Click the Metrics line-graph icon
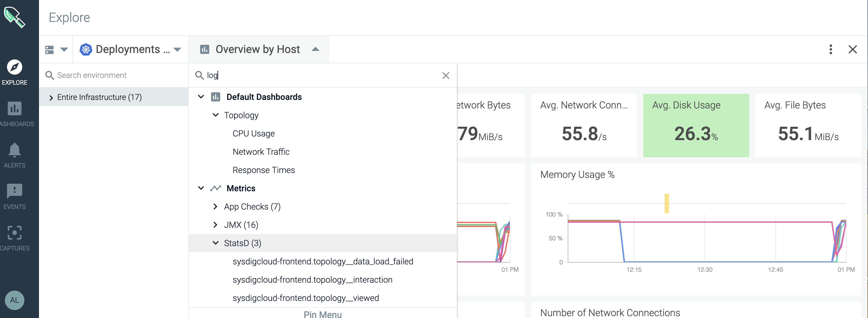 (x=216, y=188)
